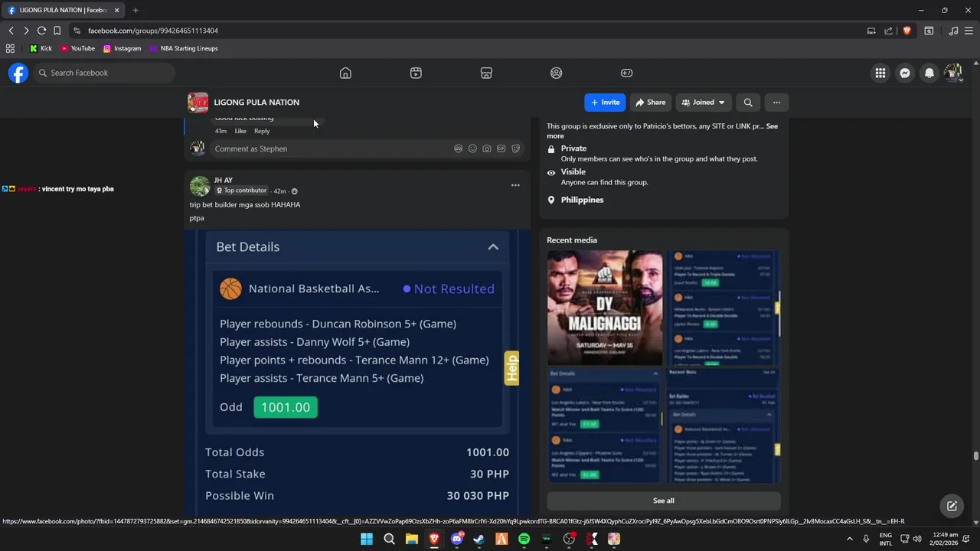The image size is (980, 551).
Task: Open Kick bookmark
Action: point(41,48)
